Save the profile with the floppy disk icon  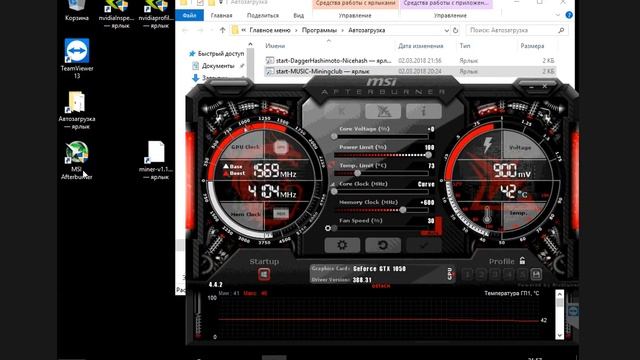[x=536, y=274]
